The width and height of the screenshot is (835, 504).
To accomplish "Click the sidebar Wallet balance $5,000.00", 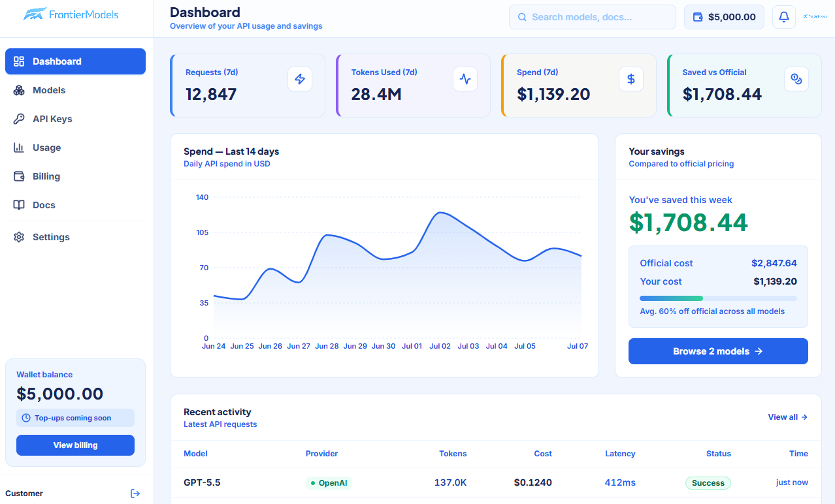I will point(60,394).
